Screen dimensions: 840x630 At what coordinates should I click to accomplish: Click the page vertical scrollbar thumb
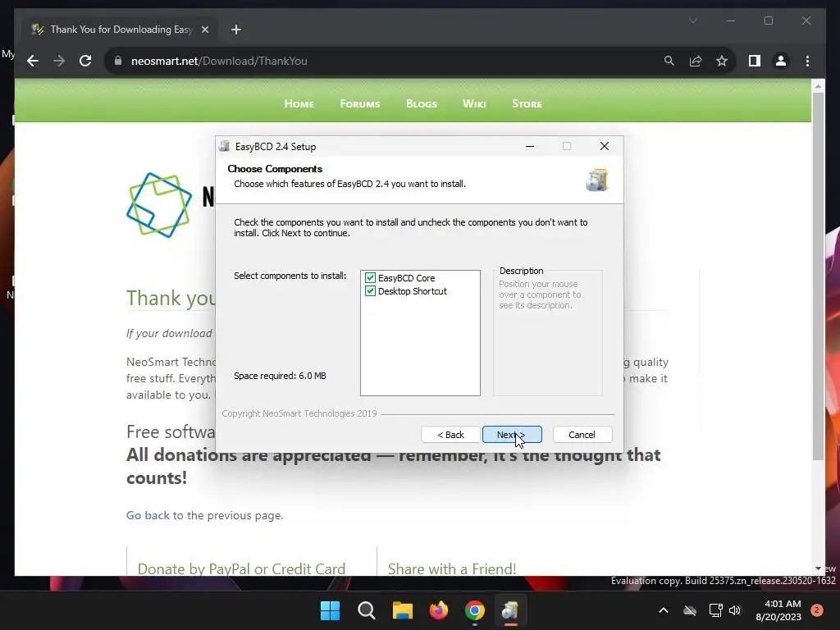[x=818, y=276]
